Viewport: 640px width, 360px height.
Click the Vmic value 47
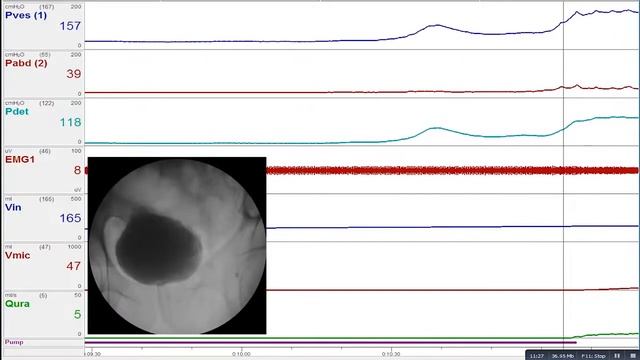[73, 266]
